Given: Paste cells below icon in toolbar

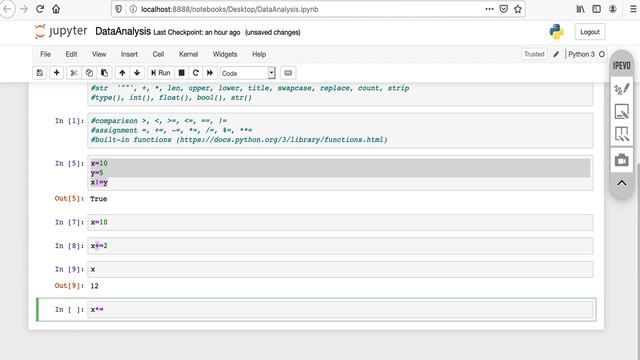Looking at the screenshot, I should [104, 73].
